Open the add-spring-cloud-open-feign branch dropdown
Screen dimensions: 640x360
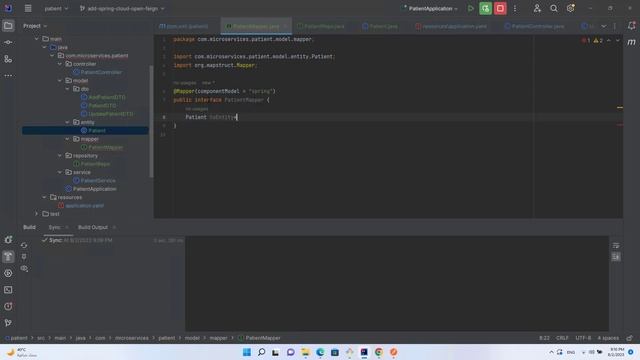[x=122, y=9]
